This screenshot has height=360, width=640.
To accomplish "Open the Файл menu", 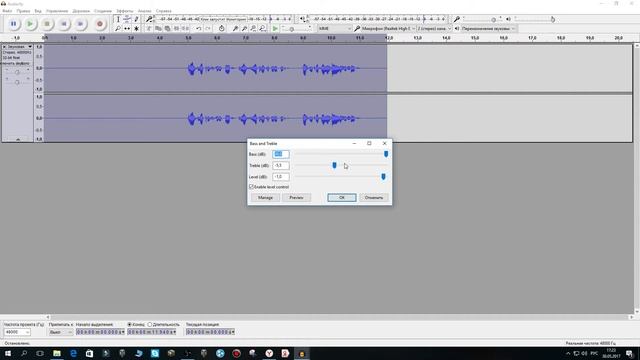I will click(x=7, y=11).
